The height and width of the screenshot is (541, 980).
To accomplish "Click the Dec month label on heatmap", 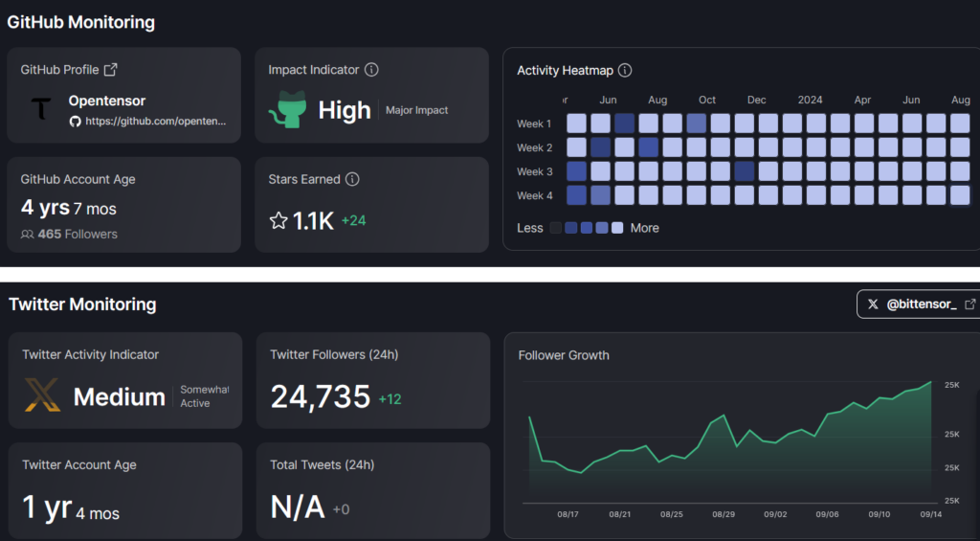I will click(x=756, y=101).
